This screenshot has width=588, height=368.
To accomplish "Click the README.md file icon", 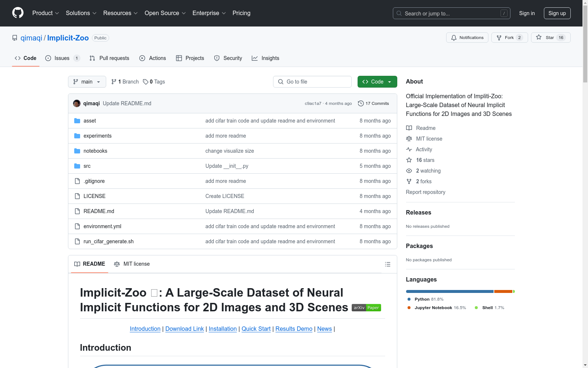I will (x=77, y=211).
